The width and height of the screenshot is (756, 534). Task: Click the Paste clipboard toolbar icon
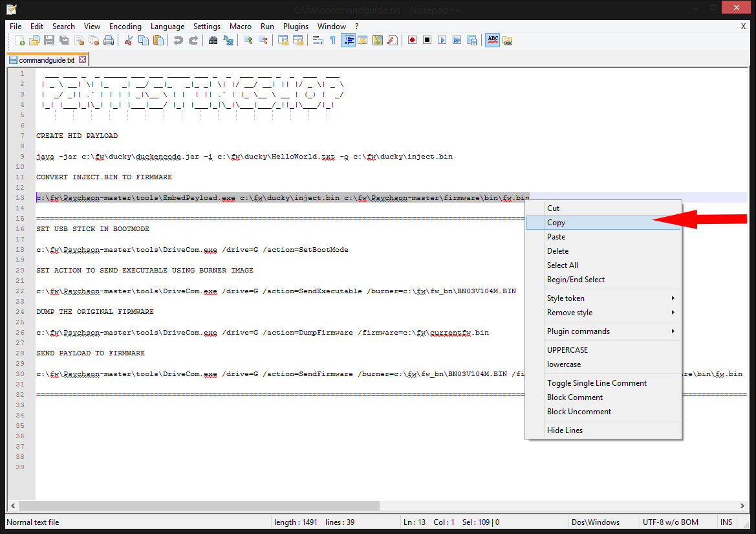click(158, 41)
